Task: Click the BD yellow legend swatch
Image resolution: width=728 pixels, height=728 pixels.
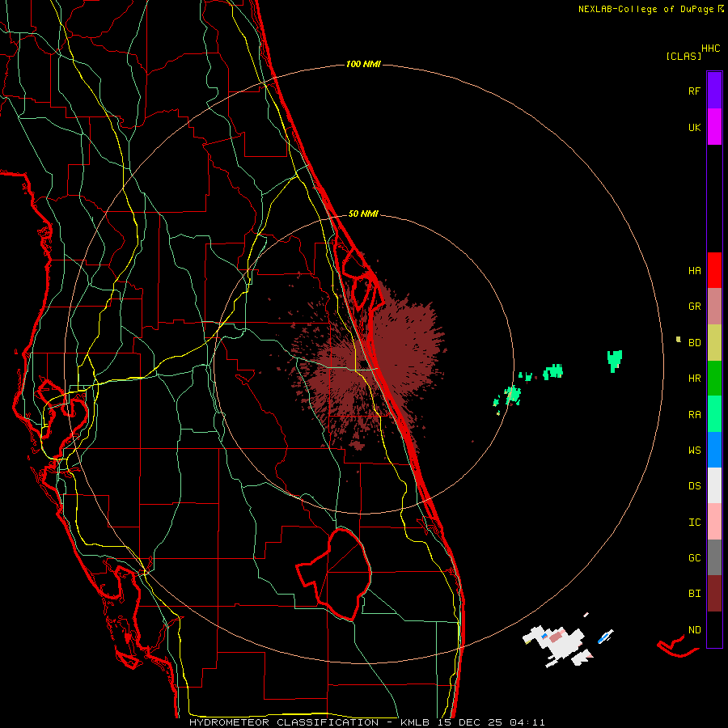Action: click(714, 343)
